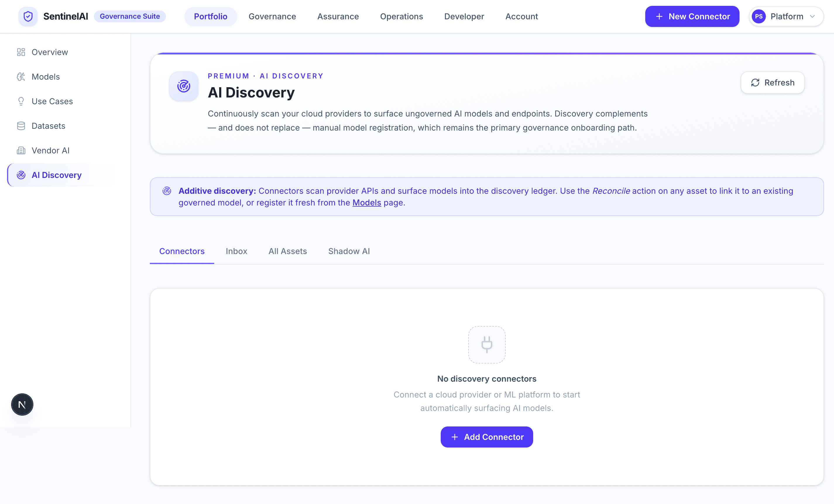Open the Governance menu
Screen dimensions: 834x504
pos(272,16)
